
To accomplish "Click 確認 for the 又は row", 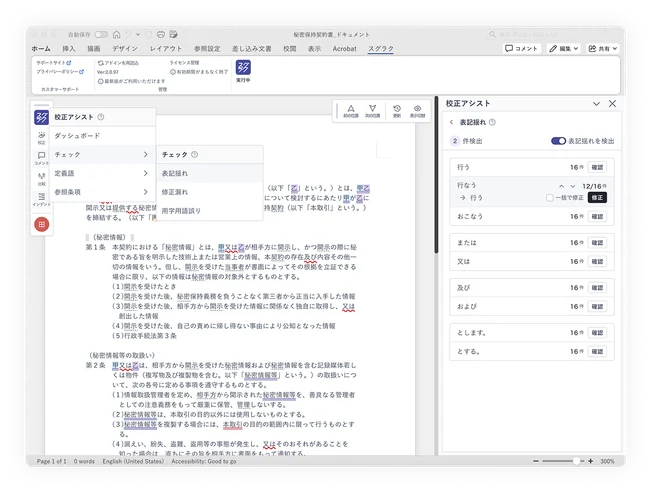I will click(x=597, y=261).
